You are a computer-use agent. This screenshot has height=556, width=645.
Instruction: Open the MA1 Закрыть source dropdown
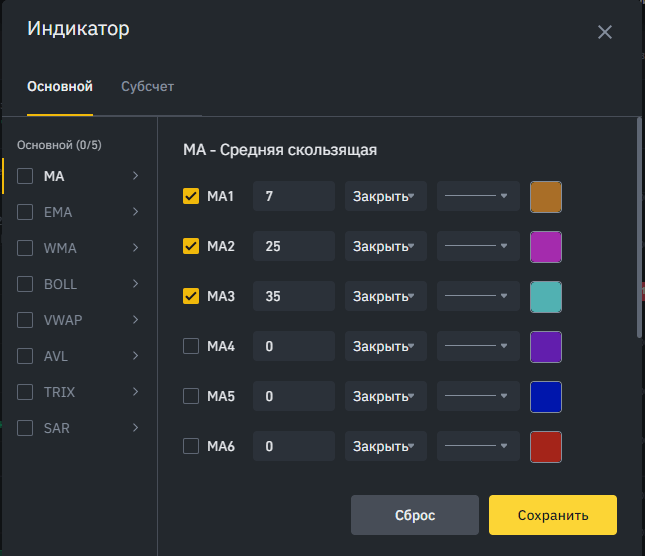[385, 196]
